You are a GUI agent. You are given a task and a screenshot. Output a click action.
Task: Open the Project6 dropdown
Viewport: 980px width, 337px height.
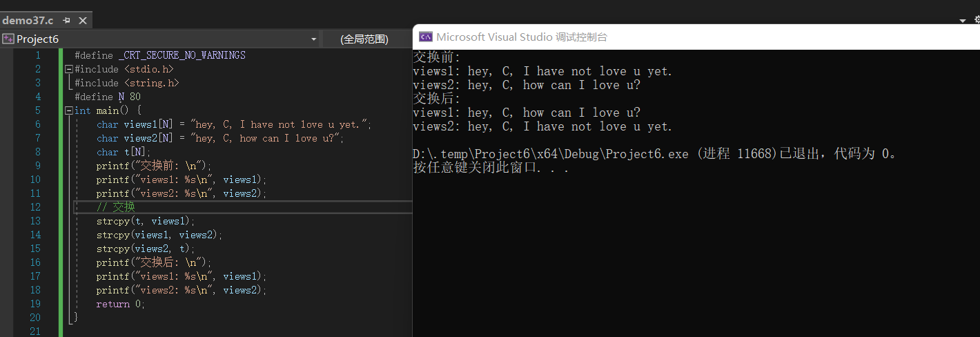[x=314, y=39]
